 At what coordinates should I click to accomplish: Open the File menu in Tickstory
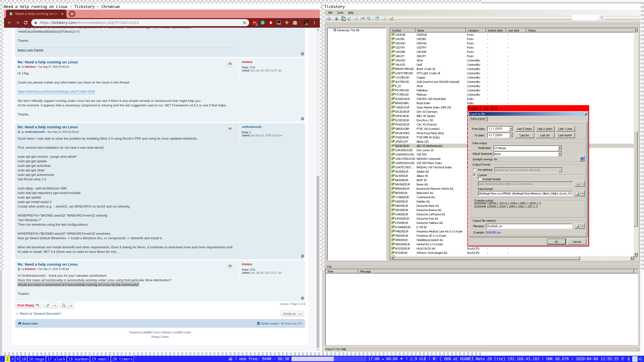330,13
